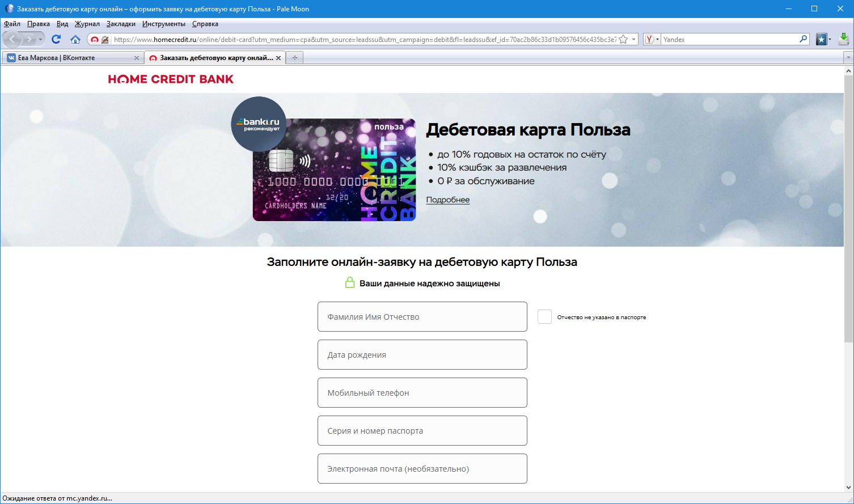This screenshot has height=504, width=854.
Task: Click the page scrollbar down arrow
Action: coord(849,487)
